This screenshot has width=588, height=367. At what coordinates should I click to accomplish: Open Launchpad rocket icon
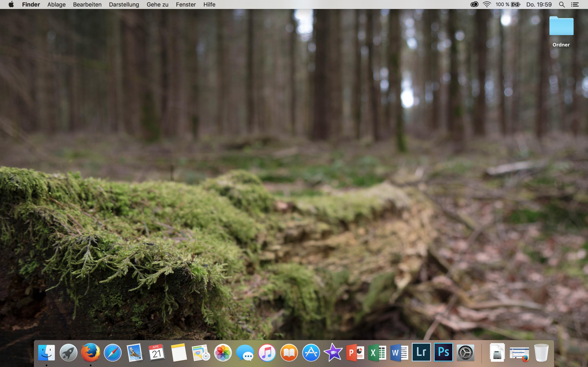68,353
